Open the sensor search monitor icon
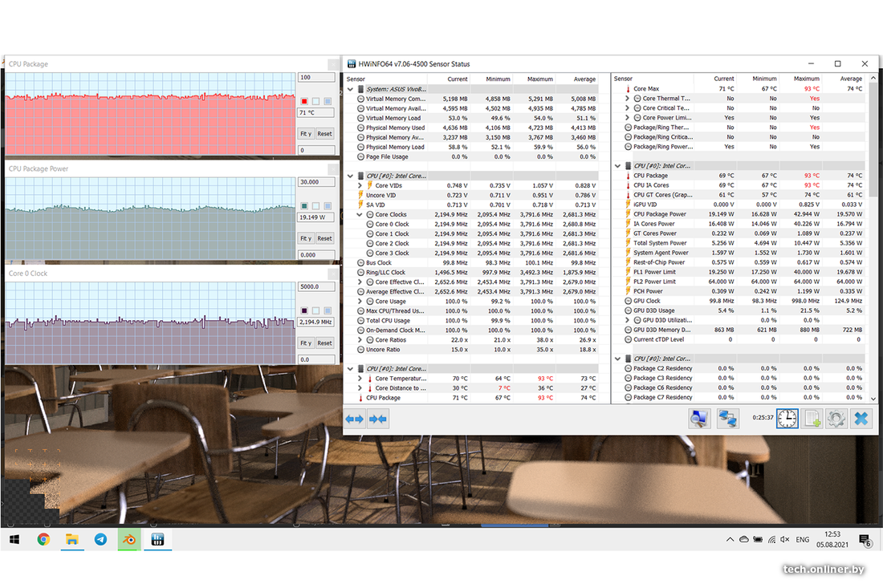This screenshot has width=883, height=588. (x=699, y=418)
